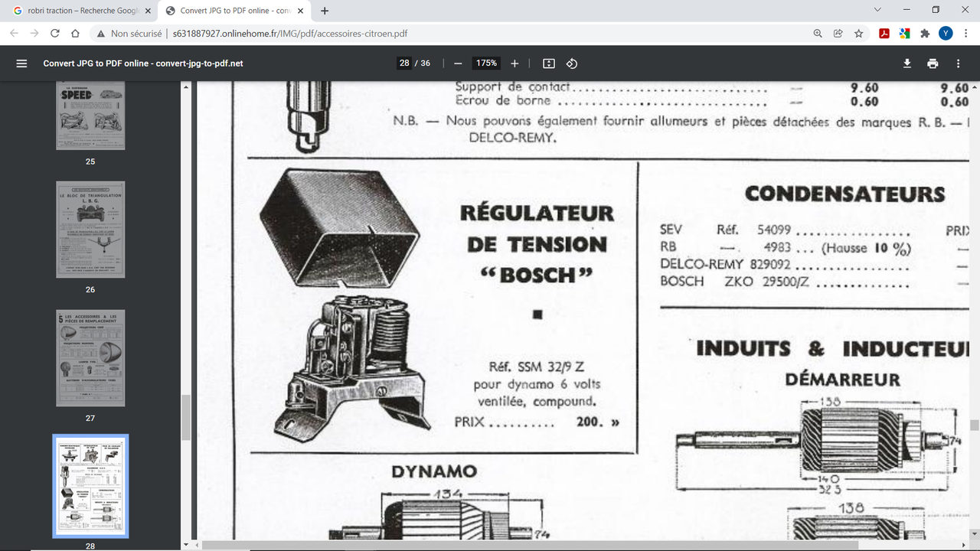
Task: Toggle the PDF sidebar menu icon
Action: pyautogui.click(x=21, y=64)
